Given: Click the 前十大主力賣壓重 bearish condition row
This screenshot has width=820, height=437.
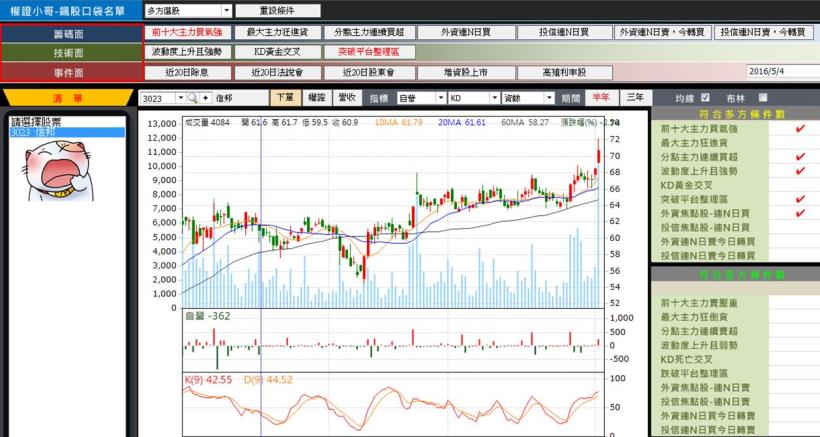Looking at the screenshot, I should [x=735, y=303].
